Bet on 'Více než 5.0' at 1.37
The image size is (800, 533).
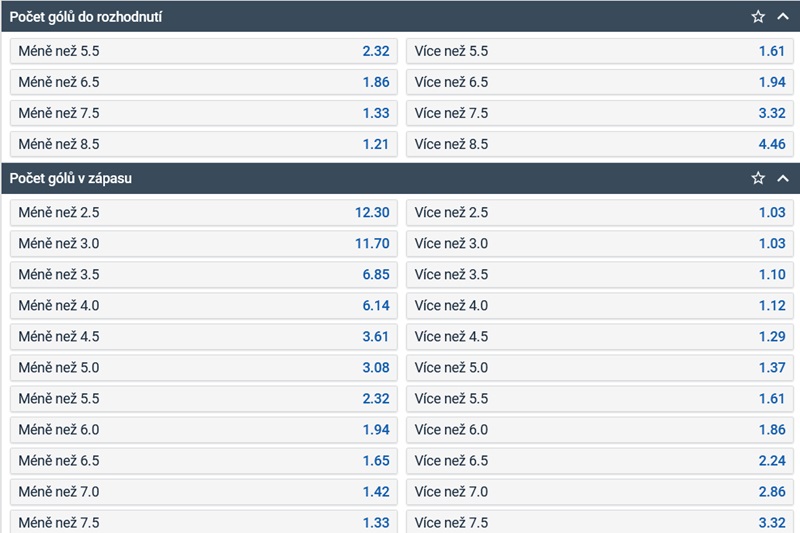(x=600, y=367)
